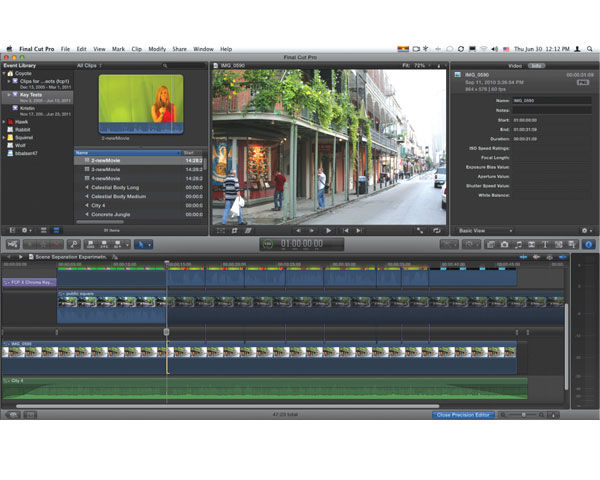The width and height of the screenshot is (600, 480).
Task: Switch Inspector to Info tab
Action: 536,66
